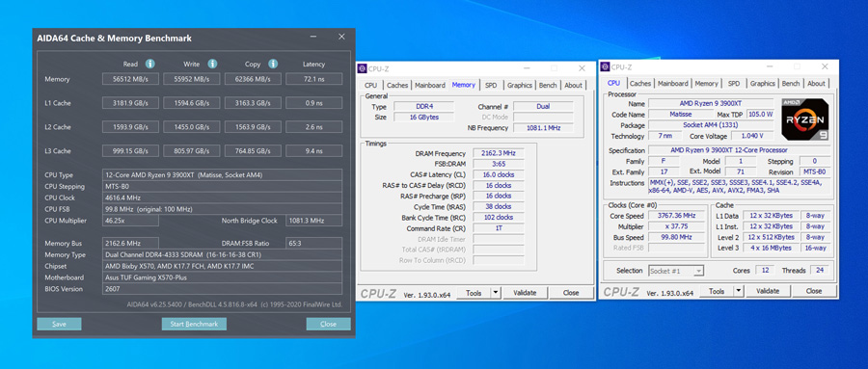868x369 pixels.
Task: Click Memory Read value 56512 MB/s
Action: (x=130, y=79)
